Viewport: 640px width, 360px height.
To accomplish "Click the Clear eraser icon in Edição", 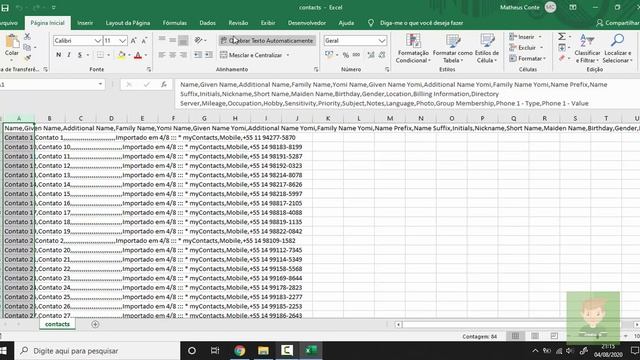I will tap(562, 58).
